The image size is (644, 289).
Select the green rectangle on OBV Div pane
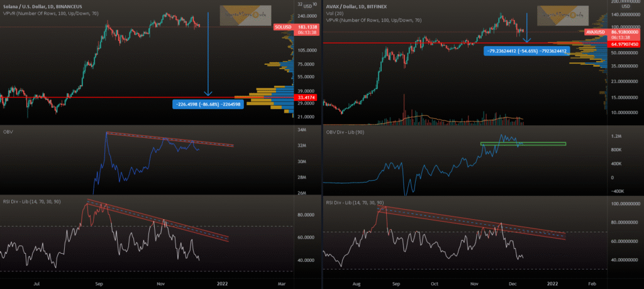pyautogui.click(x=523, y=144)
